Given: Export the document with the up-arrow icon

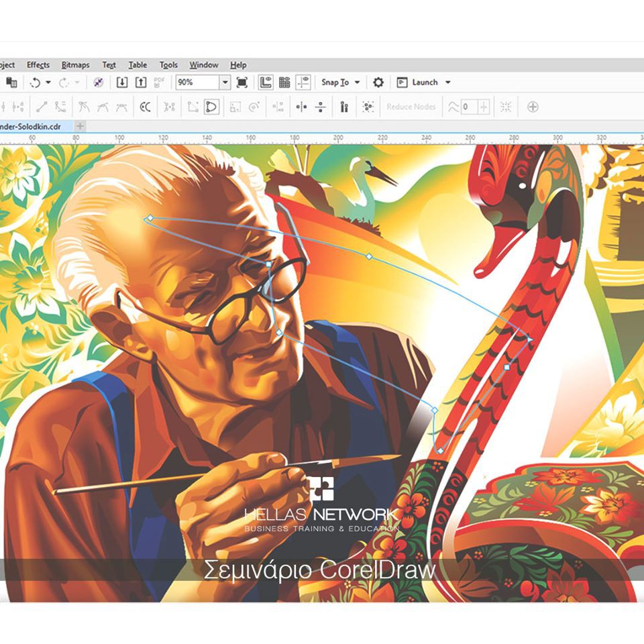Looking at the screenshot, I should [x=141, y=82].
